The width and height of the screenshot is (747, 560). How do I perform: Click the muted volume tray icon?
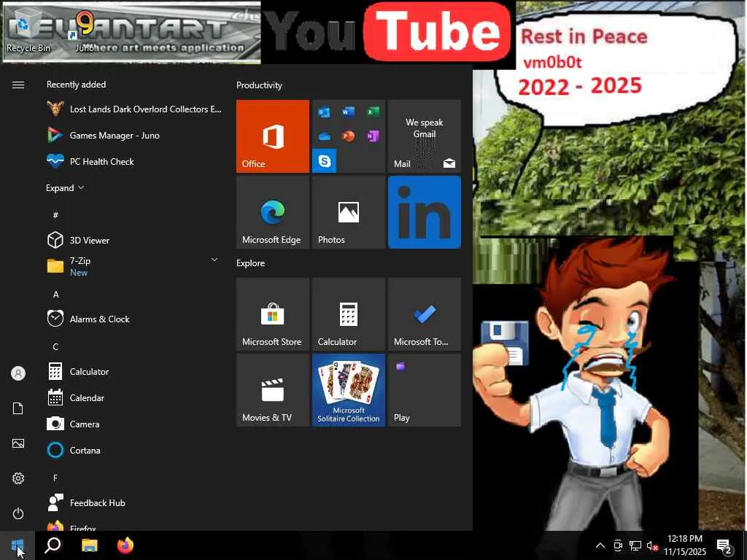coord(652,545)
